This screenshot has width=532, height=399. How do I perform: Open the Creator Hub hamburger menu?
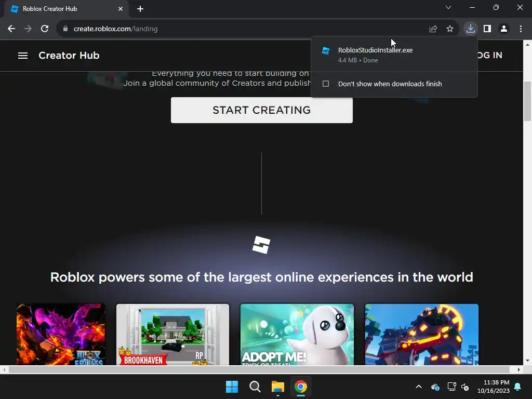point(23,55)
